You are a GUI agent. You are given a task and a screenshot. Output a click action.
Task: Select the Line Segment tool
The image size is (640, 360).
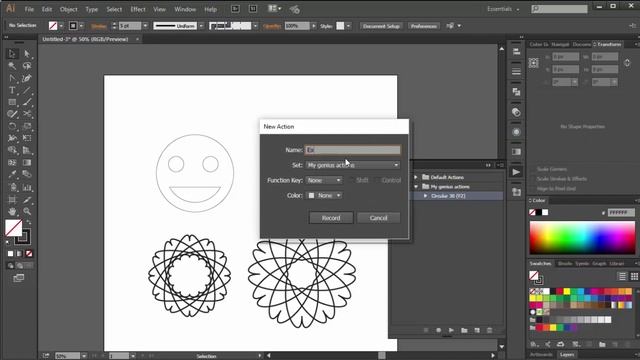27,90
